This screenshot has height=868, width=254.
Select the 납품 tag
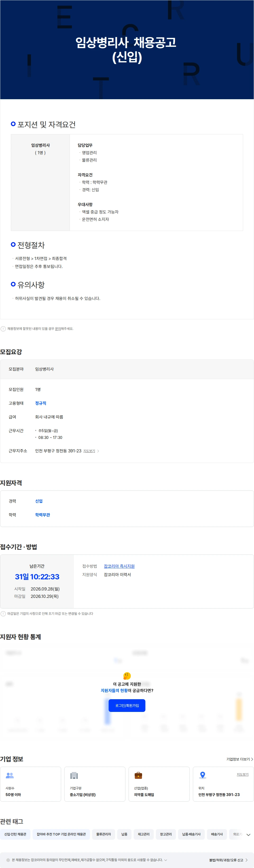(124, 834)
